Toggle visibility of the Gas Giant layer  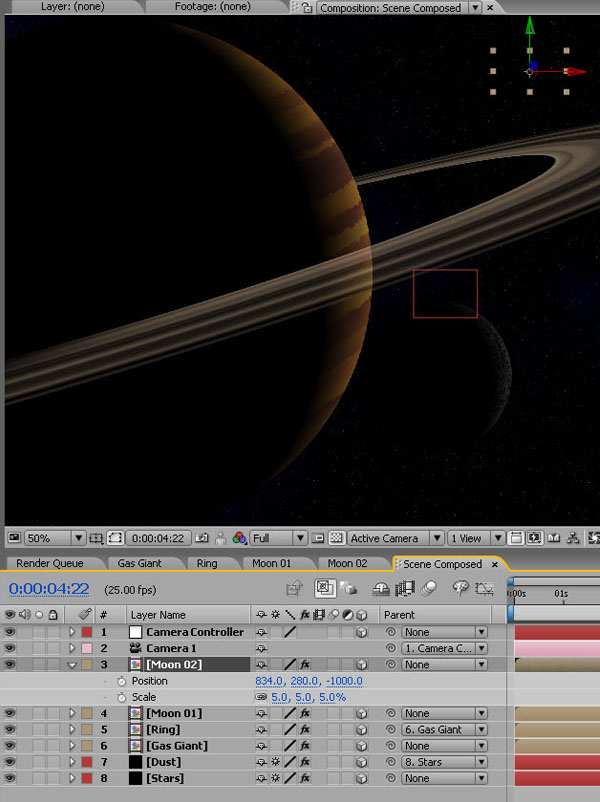click(x=10, y=746)
